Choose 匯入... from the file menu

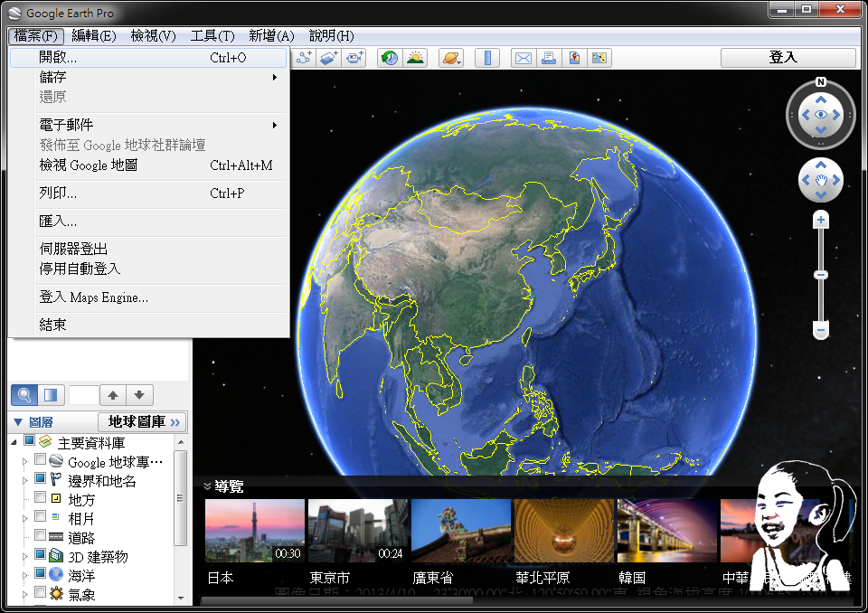(x=149, y=221)
